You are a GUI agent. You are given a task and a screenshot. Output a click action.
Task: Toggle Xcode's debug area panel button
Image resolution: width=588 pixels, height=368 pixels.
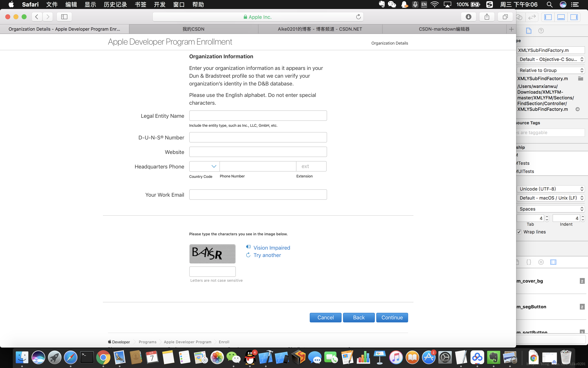coord(561,17)
